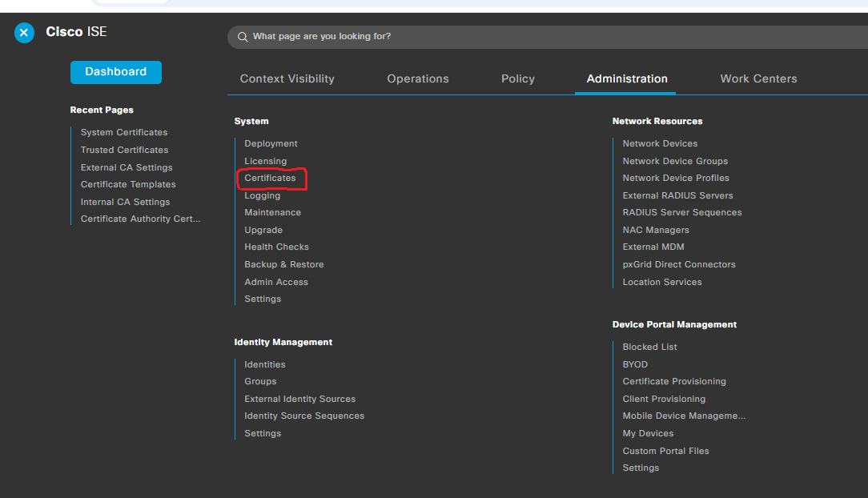
Task: Switch to Policy tab
Action: (517, 78)
